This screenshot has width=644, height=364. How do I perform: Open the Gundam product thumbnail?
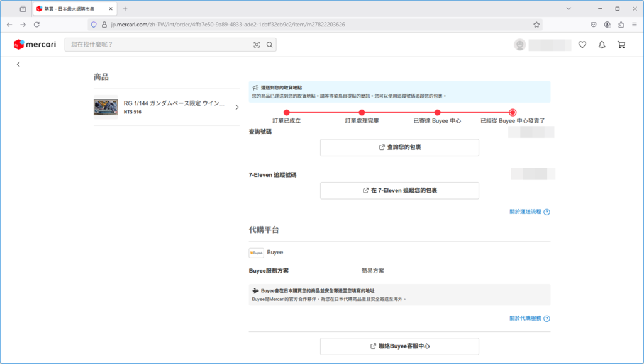point(106,107)
